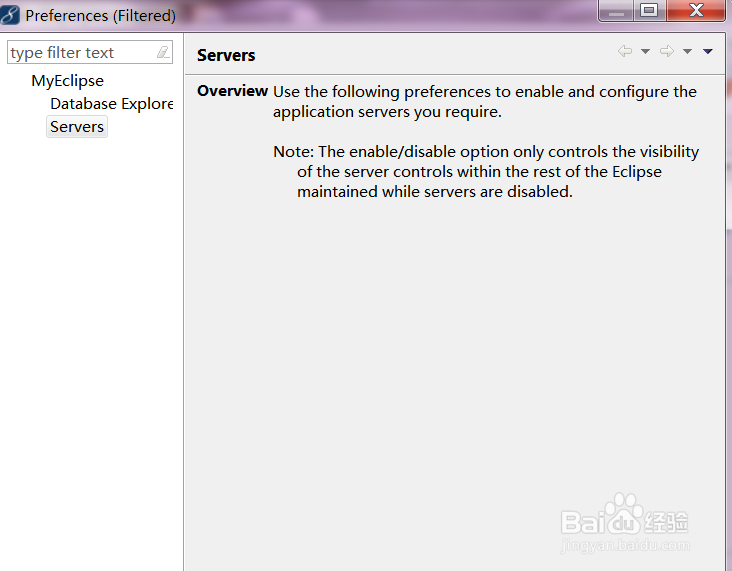Focus the type filter text field

tap(90, 52)
